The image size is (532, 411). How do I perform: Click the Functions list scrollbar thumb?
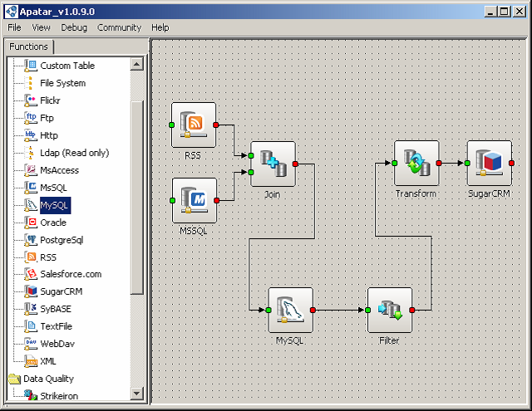click(x=136, y=198)
